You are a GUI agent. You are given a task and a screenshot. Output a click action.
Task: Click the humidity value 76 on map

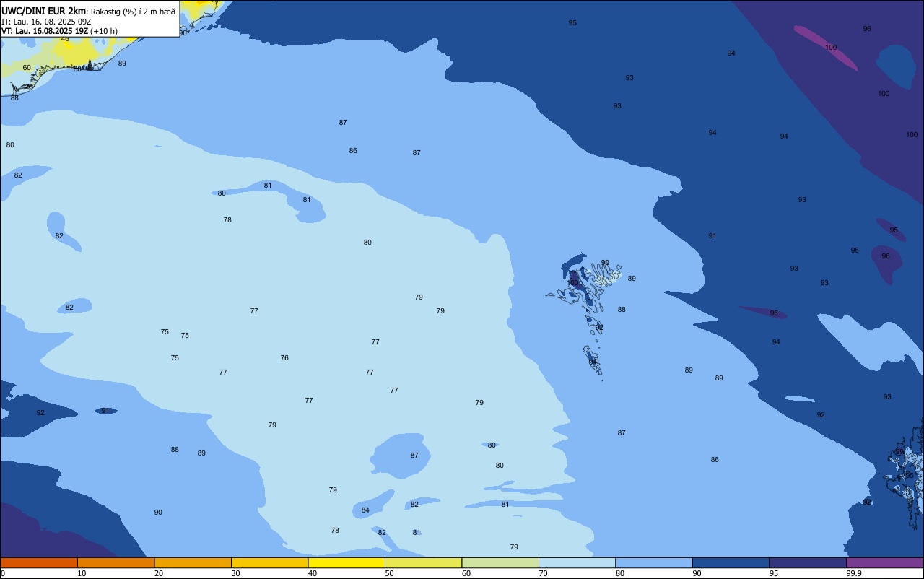[284, 358]
